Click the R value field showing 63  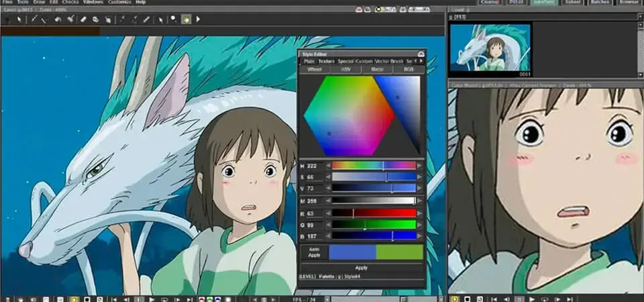pos(315,213)
